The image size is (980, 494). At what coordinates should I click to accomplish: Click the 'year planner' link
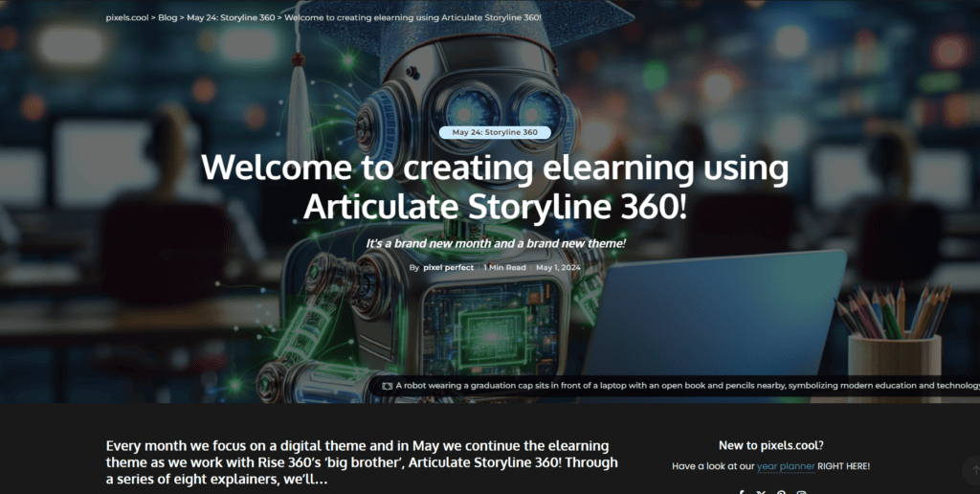[786, 466]
